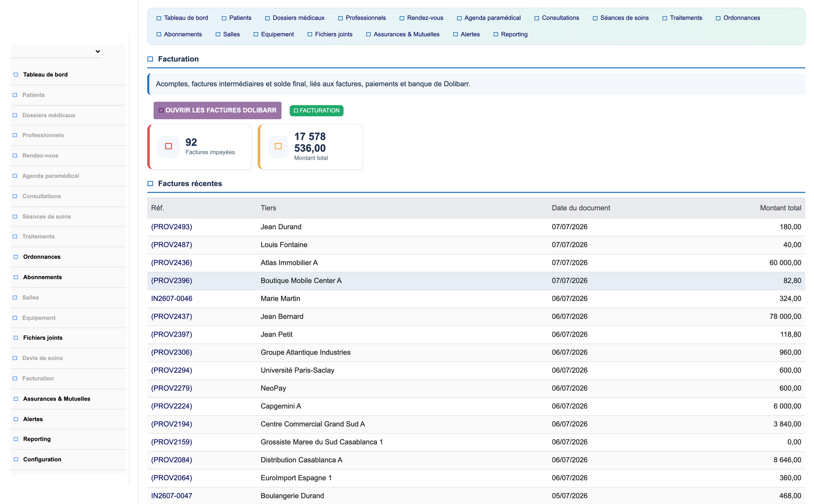This screenshot has height=504, width=814.
Task: Click the 78 000,00 amount cell
Action: [x=785, y=317]
